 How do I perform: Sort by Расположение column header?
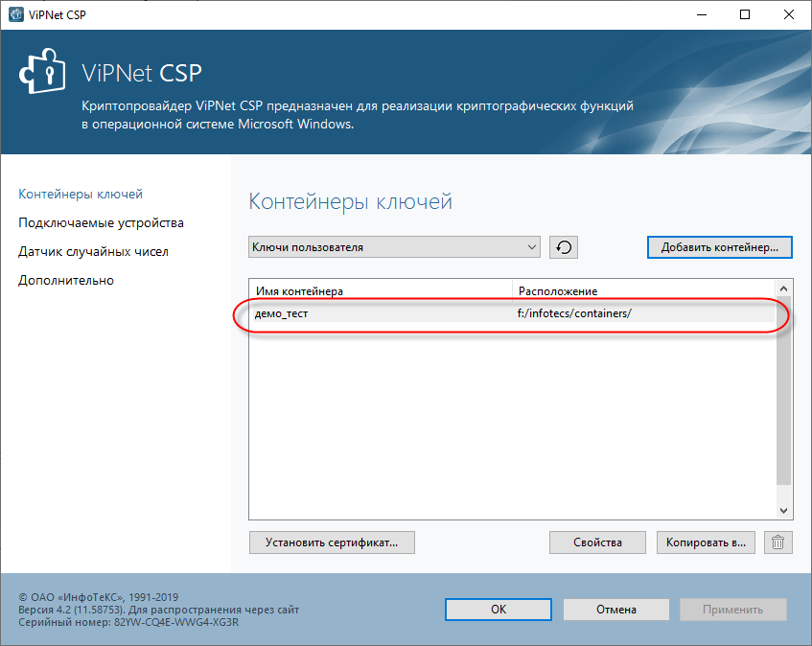(643, 291)
